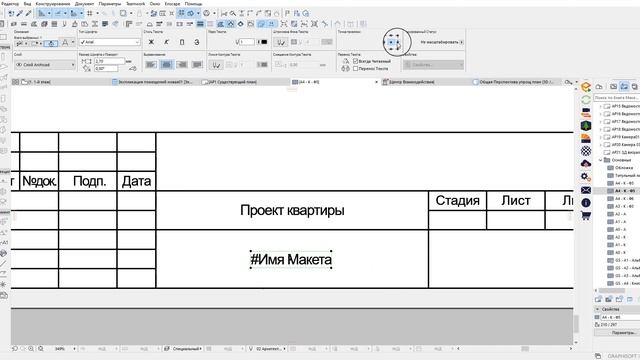Screen dimensions: 640x360
Task: Open the Специальный dropdown in status bar
Action: click(182, 349)
